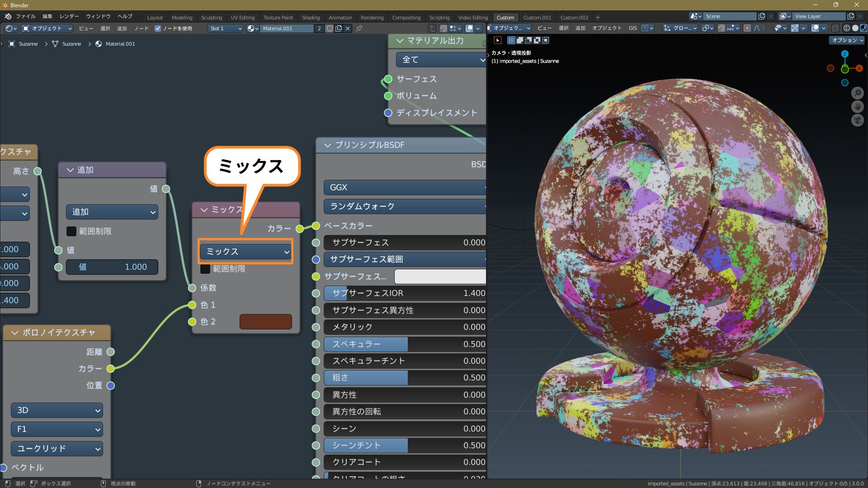Click the pan view hand gizmo
868x488 pixels.
(858, 107)
